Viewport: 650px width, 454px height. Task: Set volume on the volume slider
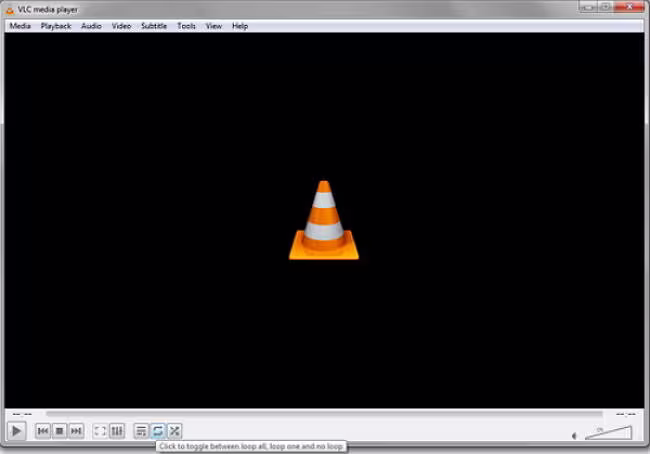coord(608,432)
